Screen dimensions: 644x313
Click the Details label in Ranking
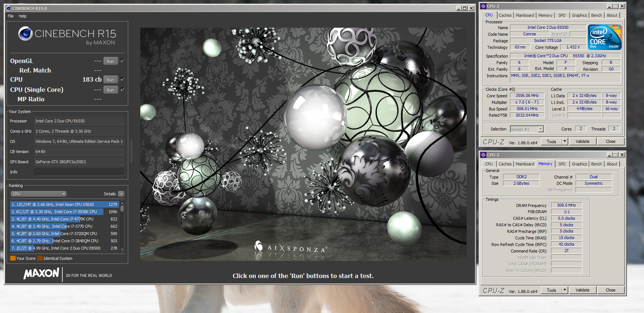click(110, 194)
